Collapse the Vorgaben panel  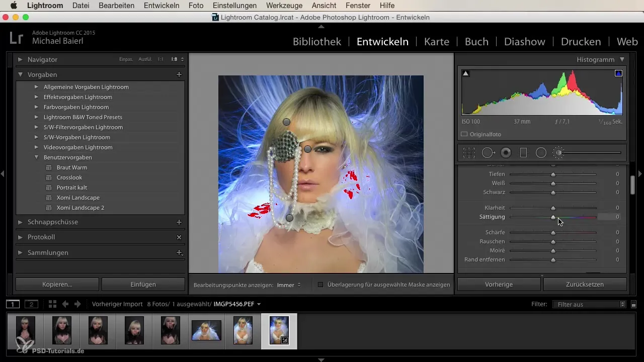click(20, 74)
